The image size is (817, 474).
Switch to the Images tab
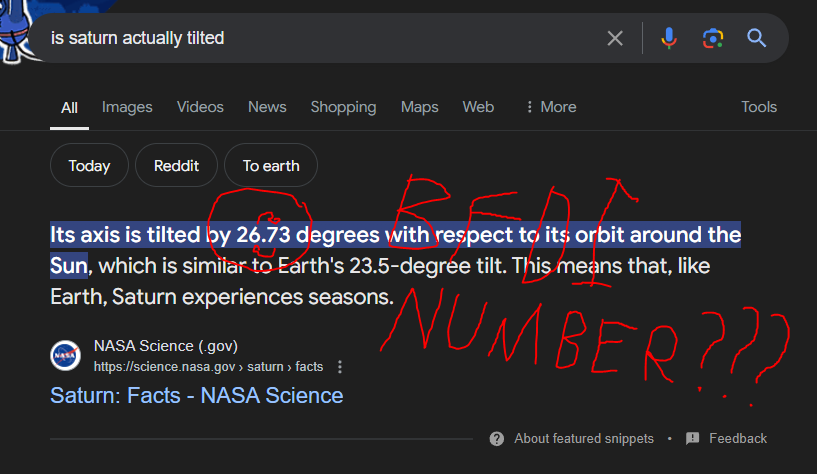pos(127,107)
